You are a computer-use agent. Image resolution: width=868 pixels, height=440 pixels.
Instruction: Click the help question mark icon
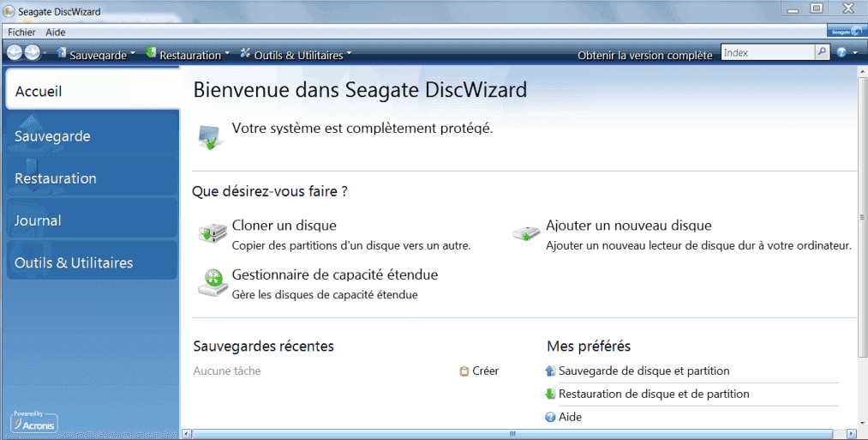[x=841, y=52]
